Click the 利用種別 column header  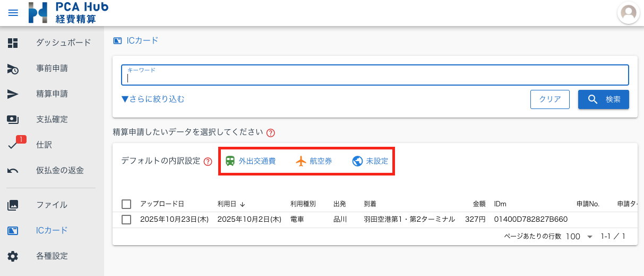[x=303, y=204]
